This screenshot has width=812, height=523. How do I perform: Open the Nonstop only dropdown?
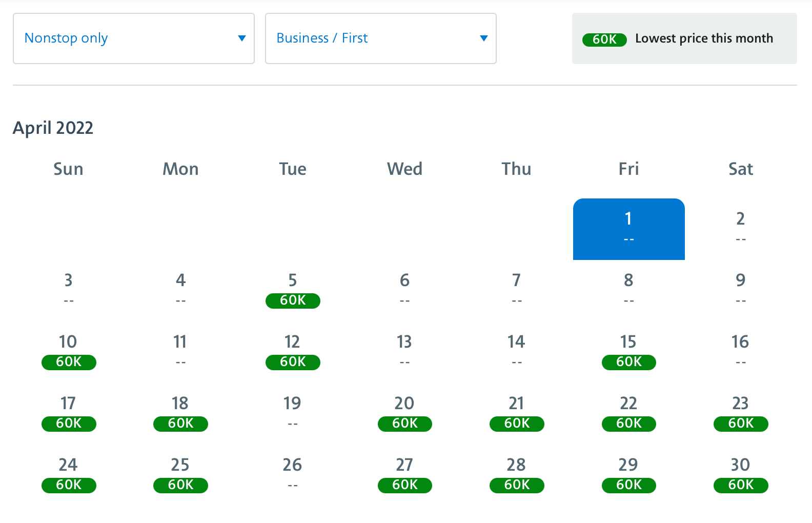pos(134,38)
